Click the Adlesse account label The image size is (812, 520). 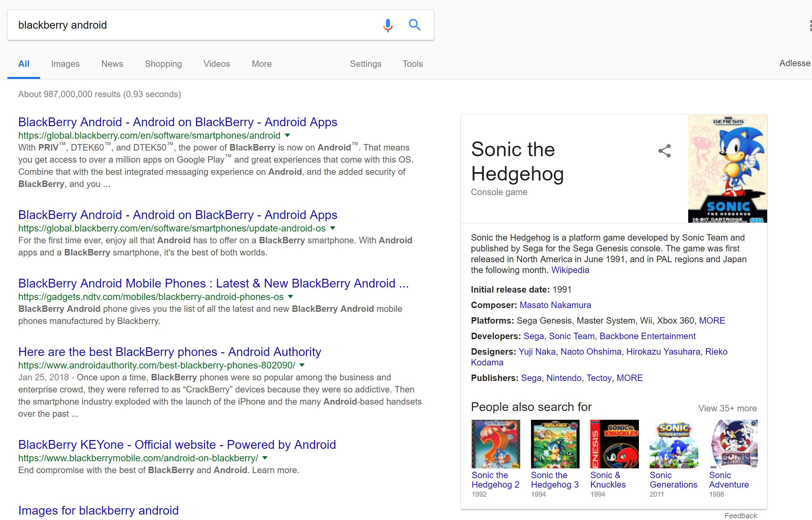(795, 63)
